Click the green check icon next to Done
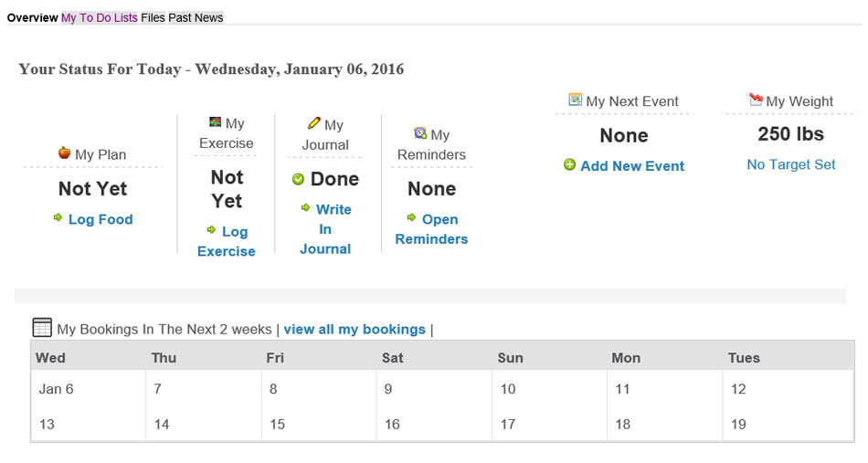Screen dimensions: 868x463 pyautogui.click(x=298, y=179)
